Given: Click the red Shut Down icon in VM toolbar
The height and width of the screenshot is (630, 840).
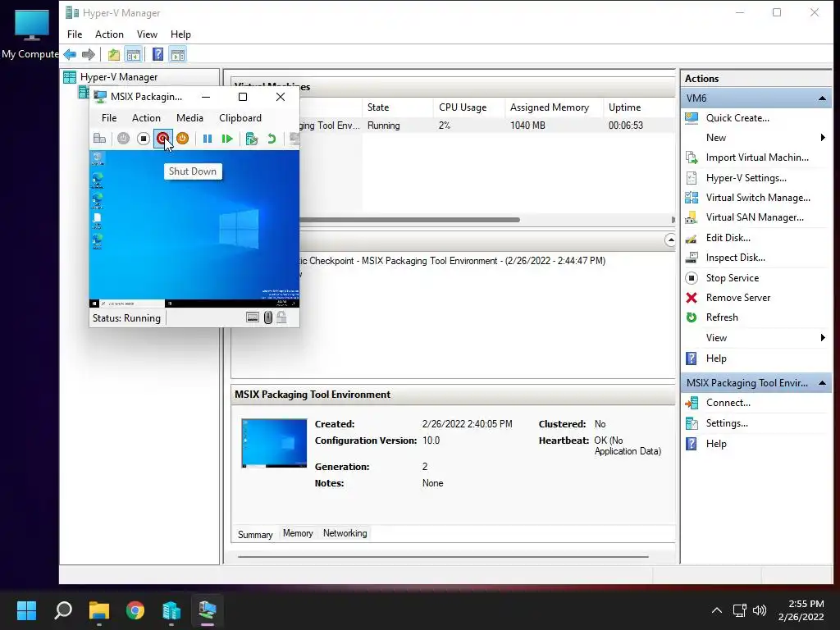Looking at the screenshot, I should coord(162,139).
